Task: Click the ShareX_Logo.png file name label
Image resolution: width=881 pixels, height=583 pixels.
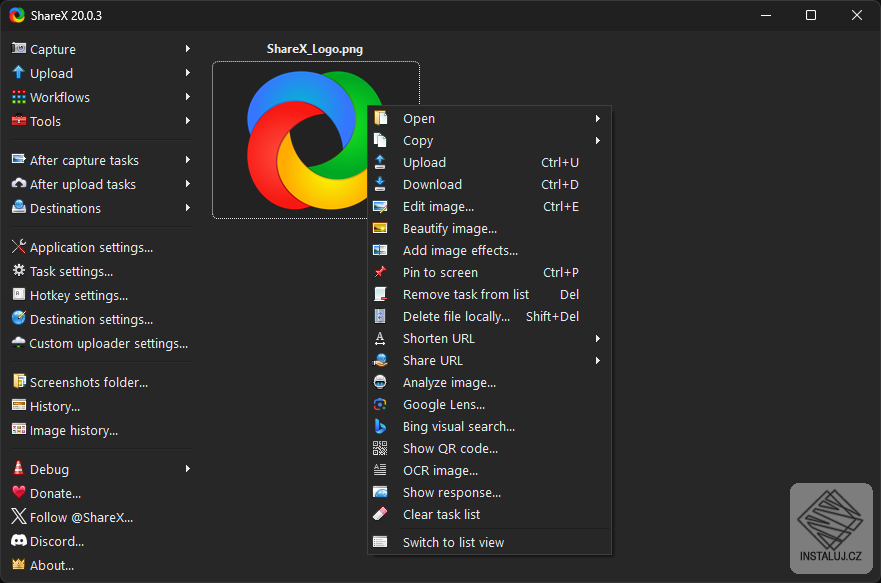Action: tap(315, 49)
